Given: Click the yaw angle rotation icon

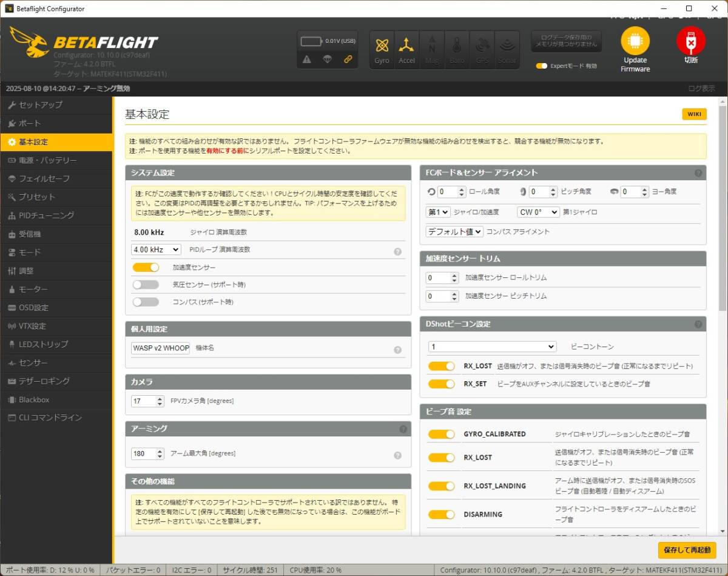Looking at the screenshot, I should coord(614,192).
